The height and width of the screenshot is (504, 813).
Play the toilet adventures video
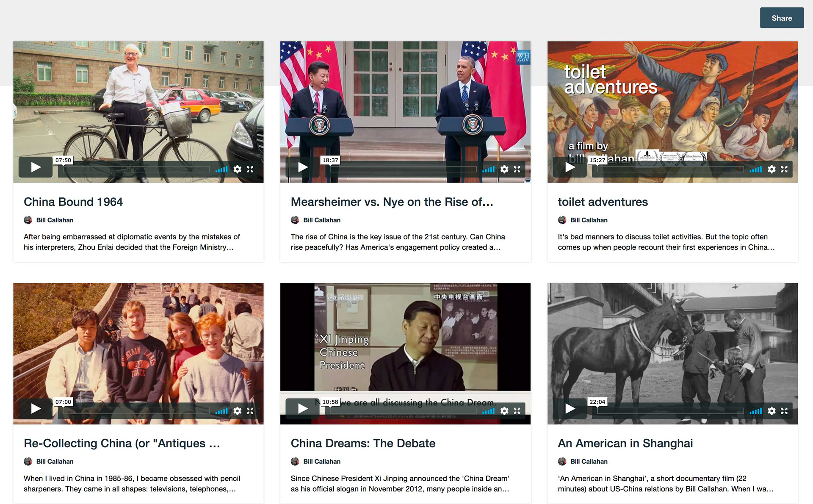tap(570, 167)
